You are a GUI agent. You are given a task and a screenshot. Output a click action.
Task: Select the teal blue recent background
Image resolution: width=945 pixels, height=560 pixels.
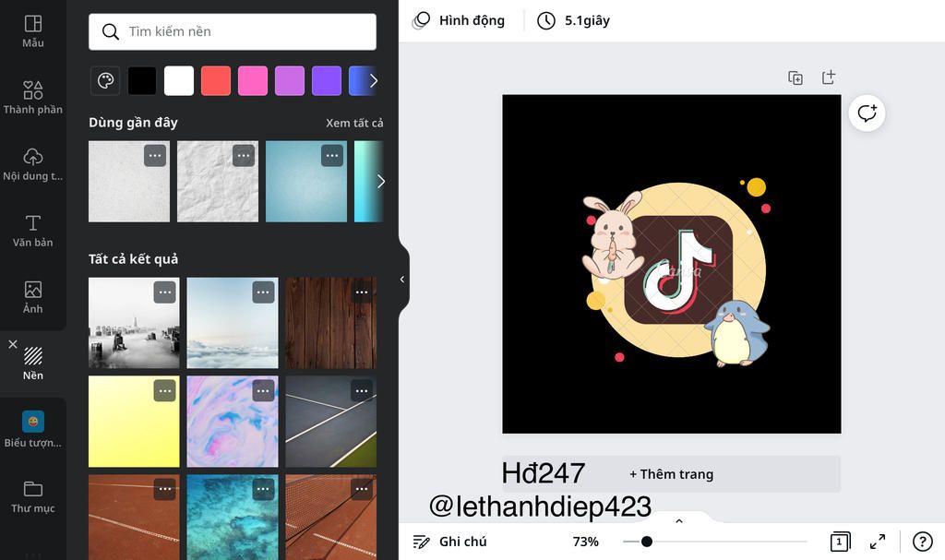306,182
